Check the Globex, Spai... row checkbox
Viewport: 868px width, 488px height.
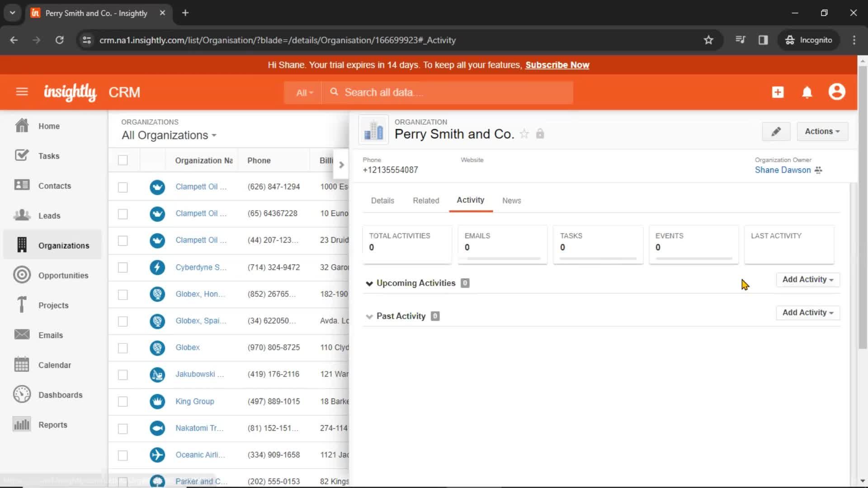point(123,321)
